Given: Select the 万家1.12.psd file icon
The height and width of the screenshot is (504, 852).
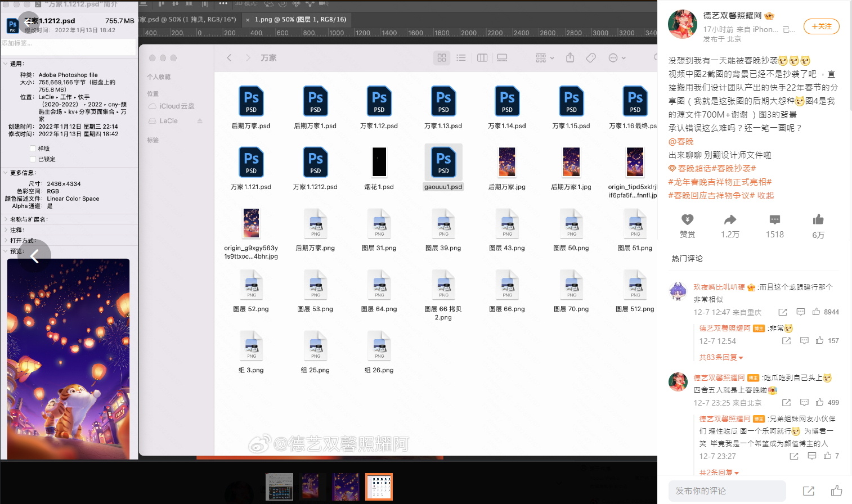Looking at the screenshot, I should tap(379, 101).
